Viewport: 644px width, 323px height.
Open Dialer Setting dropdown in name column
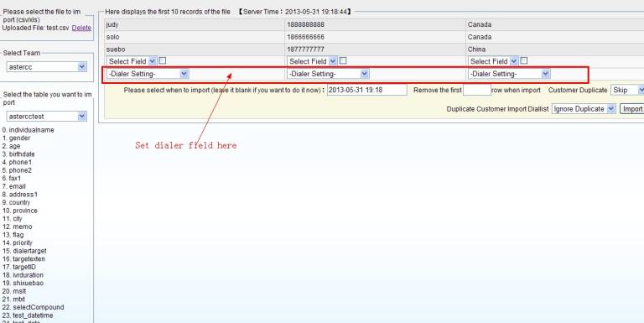(148, 74)
